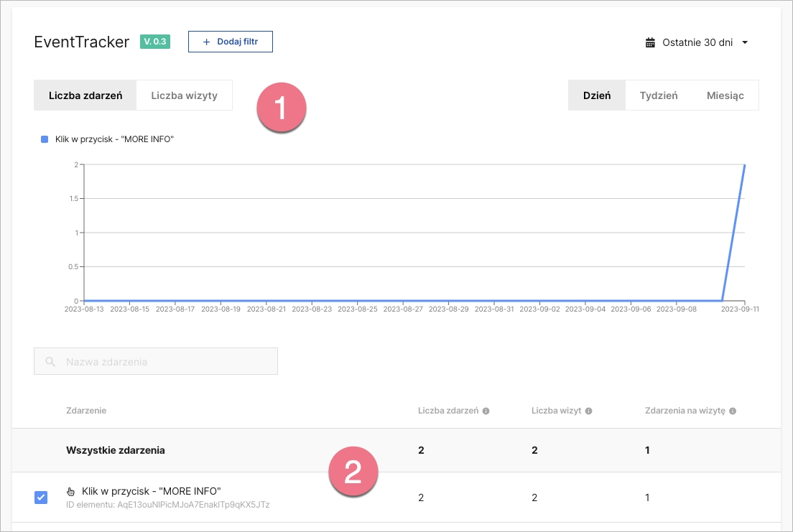Select the Dzień grouping option

click(597, 95)
